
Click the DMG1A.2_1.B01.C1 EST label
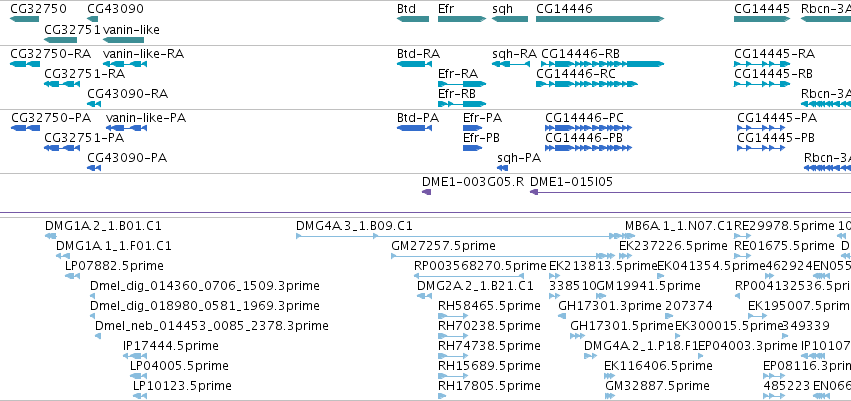tap(103, 226)
